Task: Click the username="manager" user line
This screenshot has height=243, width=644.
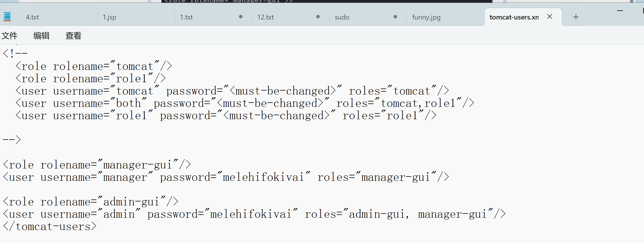Action: click(x=226, y=177)
